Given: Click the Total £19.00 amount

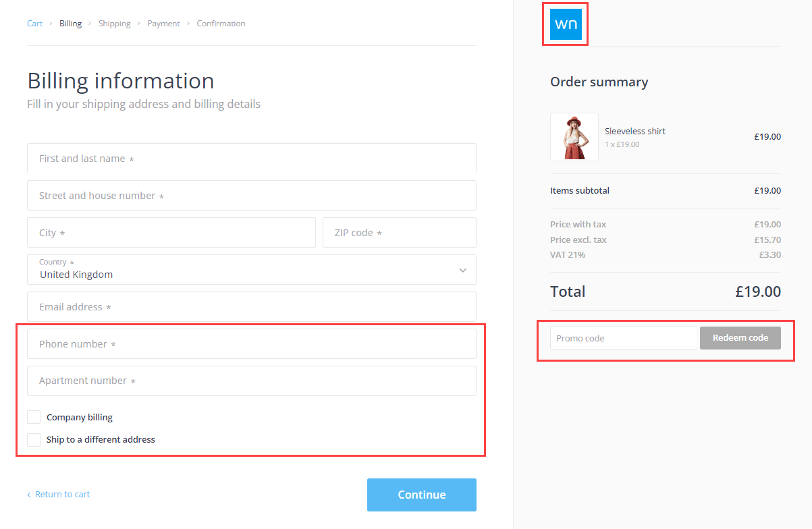Looking at the screenshot, I should [758, 292].
